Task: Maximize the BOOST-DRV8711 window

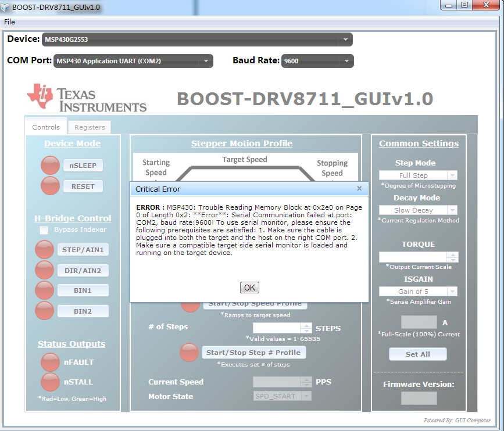Action: 464,5
